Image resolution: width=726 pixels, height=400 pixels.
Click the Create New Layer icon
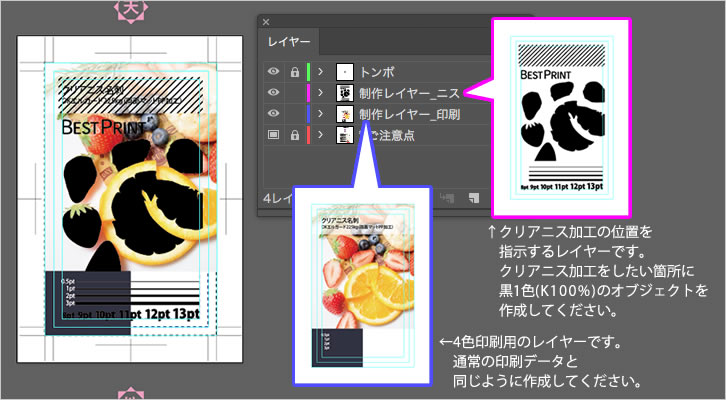(474, 198)
